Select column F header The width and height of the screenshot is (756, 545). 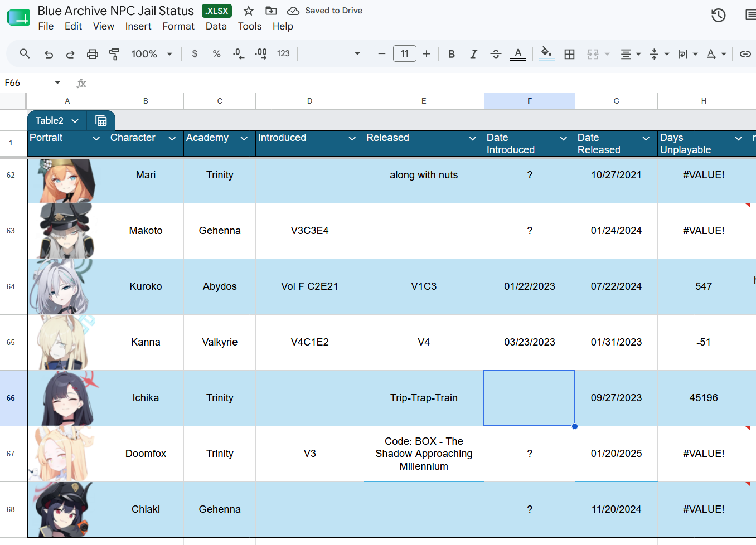[530, 101]
